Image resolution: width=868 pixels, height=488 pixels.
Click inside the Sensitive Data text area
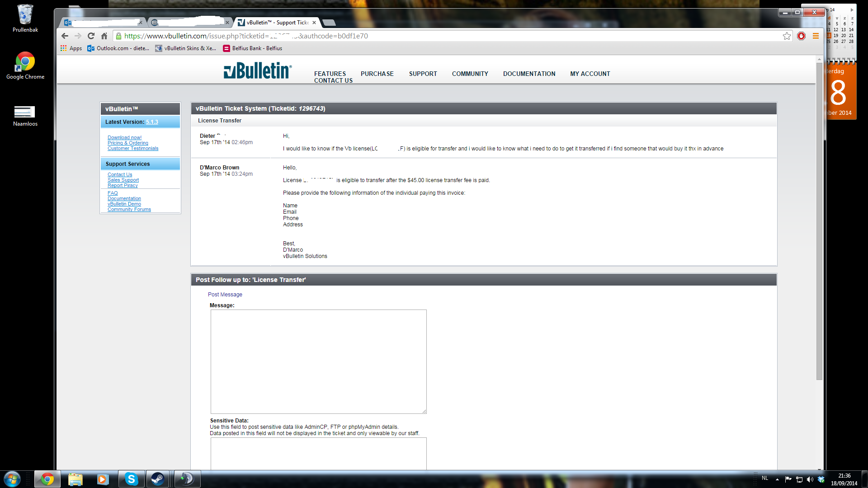tap(319, 454)
